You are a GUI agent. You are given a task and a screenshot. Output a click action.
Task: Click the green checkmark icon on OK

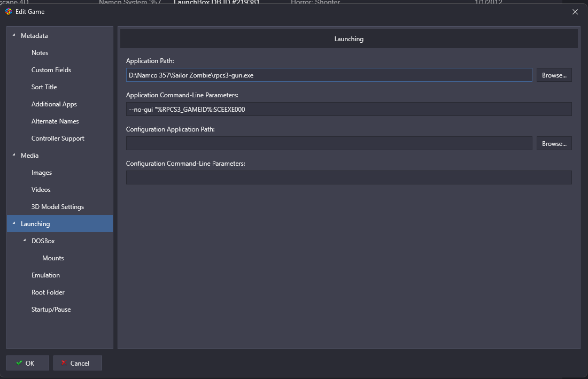click(x=19, y=363)
